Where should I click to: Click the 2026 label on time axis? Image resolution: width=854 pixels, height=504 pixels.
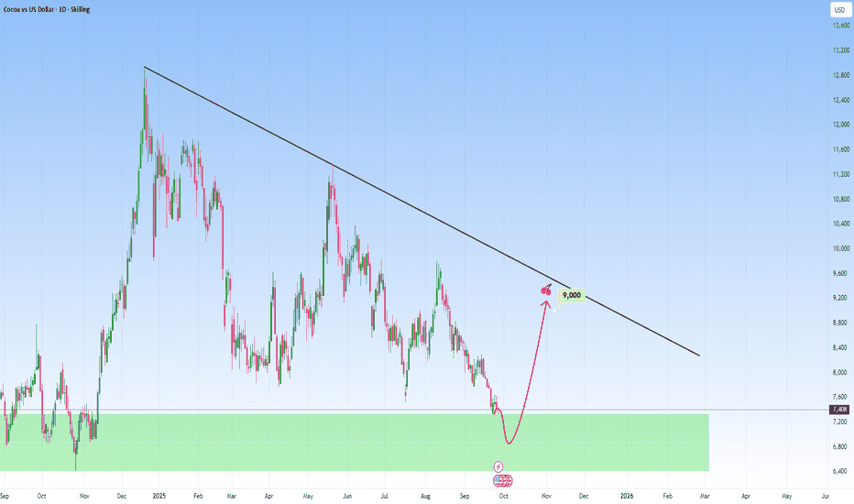[x=626, y=494]
